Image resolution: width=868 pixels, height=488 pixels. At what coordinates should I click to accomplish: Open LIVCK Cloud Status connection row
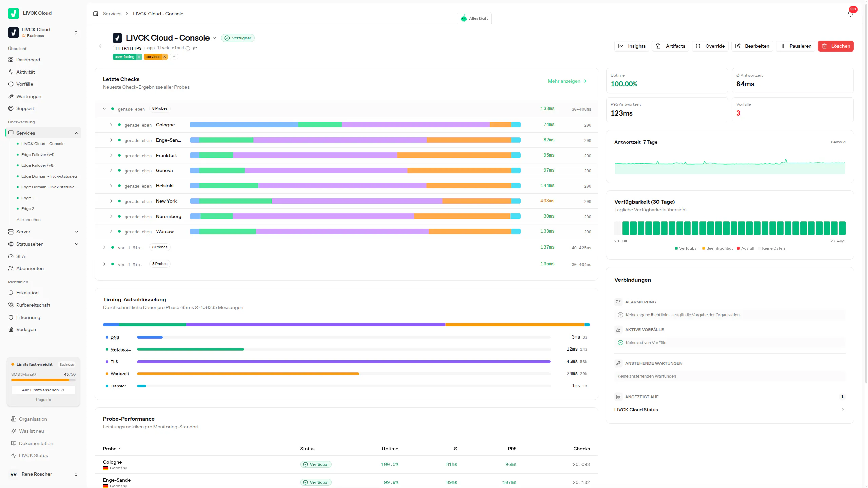click(x=730, y=410)
